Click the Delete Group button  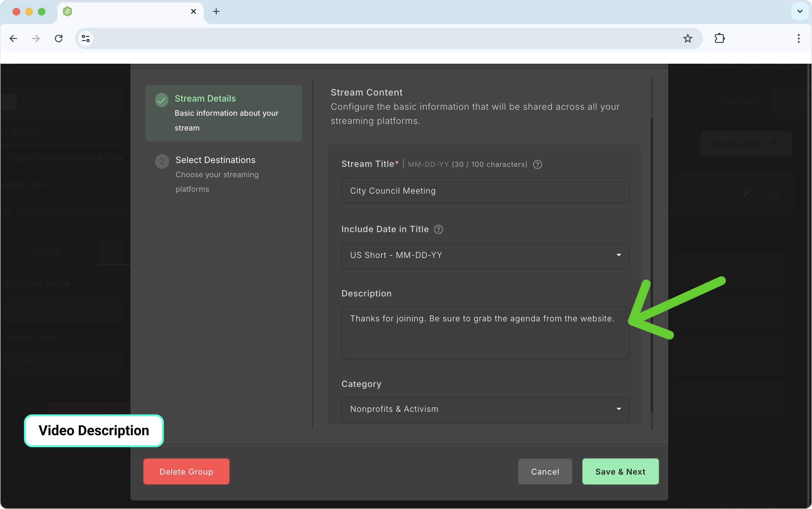coord(186,472)
